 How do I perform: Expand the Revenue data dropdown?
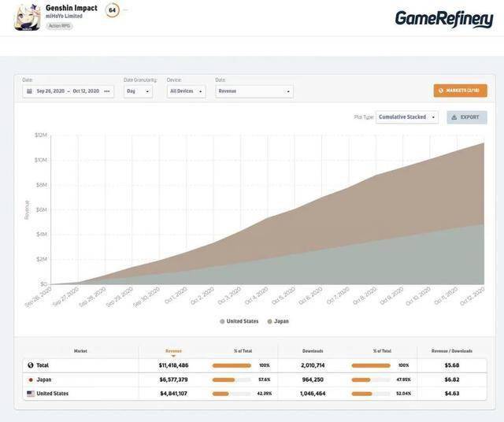tap(254, 91)
